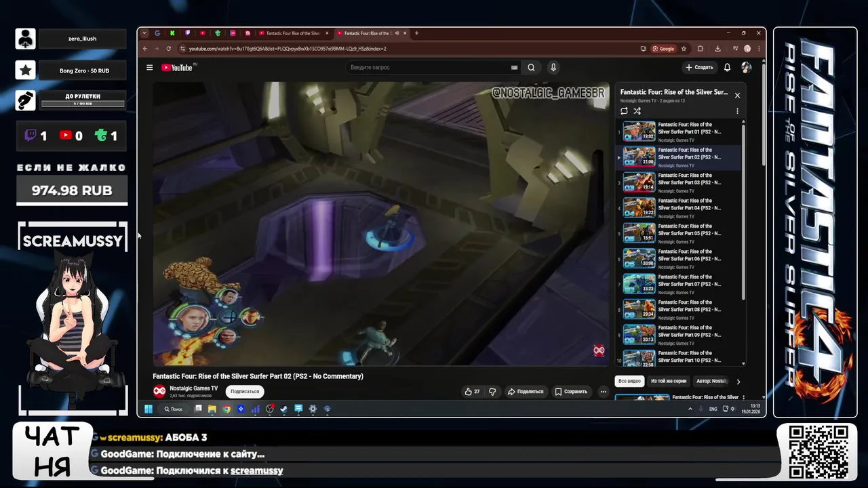Open a new browser tab
This screenshot has height=488, width=868.
(416, 33)
